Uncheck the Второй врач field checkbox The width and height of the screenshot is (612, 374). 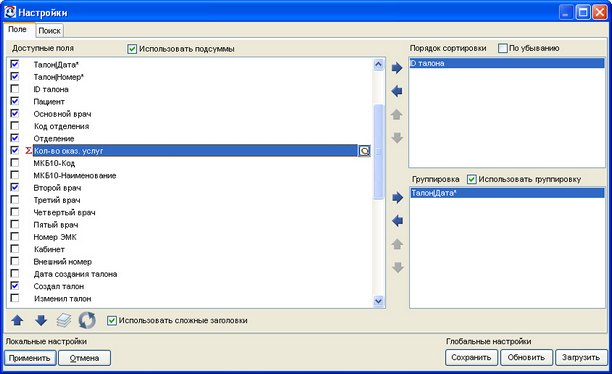click(14, 187)
